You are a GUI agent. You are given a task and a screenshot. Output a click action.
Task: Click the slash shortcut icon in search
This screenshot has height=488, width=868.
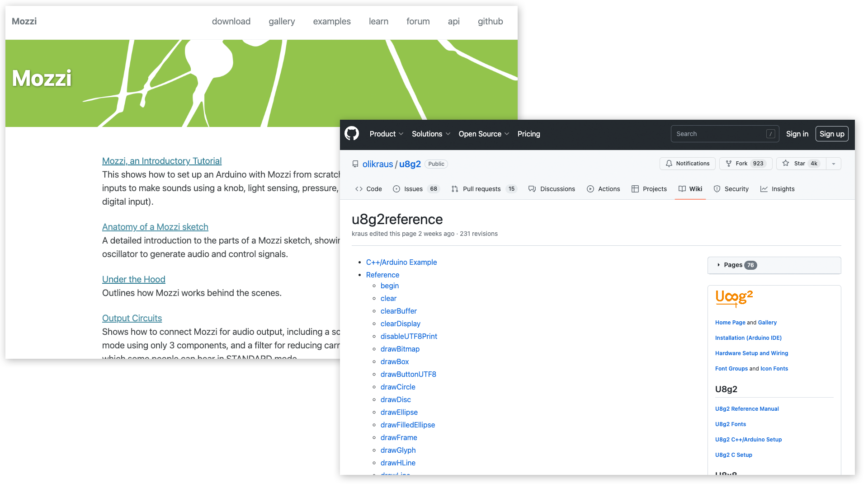(x=771, y=134)
